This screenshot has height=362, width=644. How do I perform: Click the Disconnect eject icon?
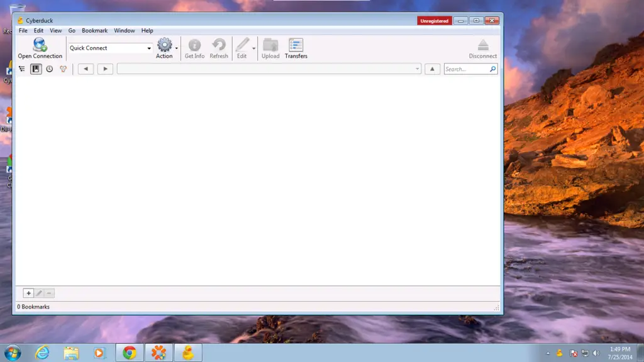tap(482, 48)
